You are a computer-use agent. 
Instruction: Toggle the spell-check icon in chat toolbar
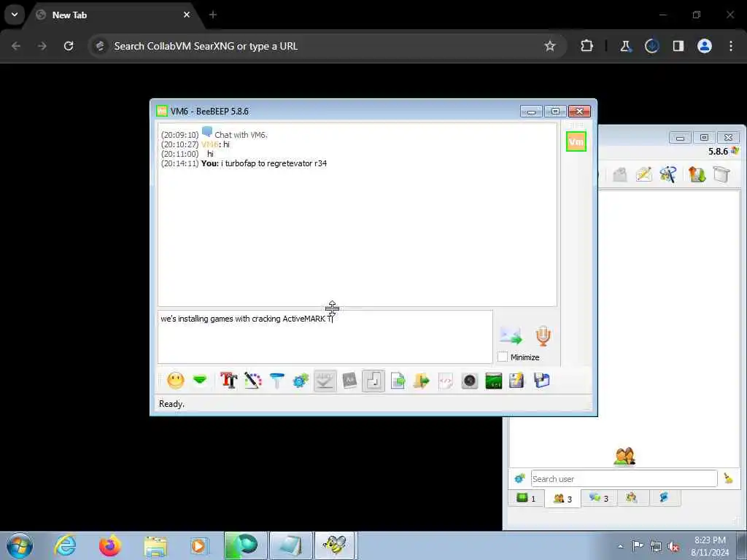(x=325, y=381)
